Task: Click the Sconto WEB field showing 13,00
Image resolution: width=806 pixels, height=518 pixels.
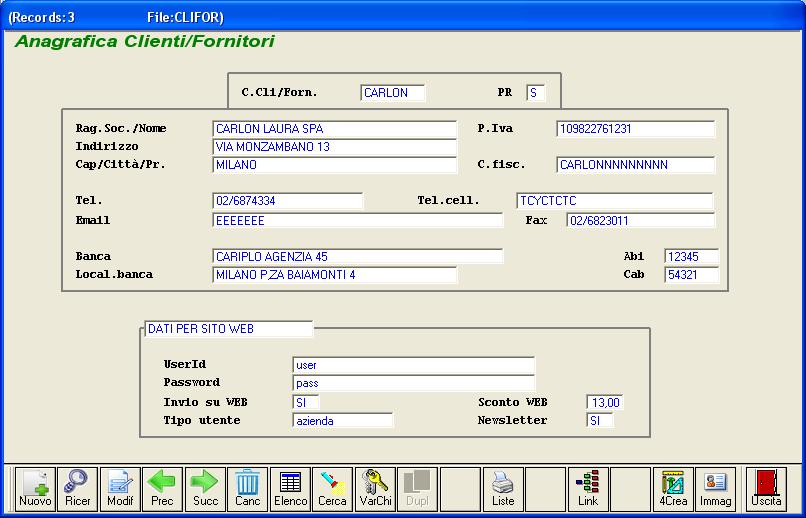Action: [x=605, y=403]
